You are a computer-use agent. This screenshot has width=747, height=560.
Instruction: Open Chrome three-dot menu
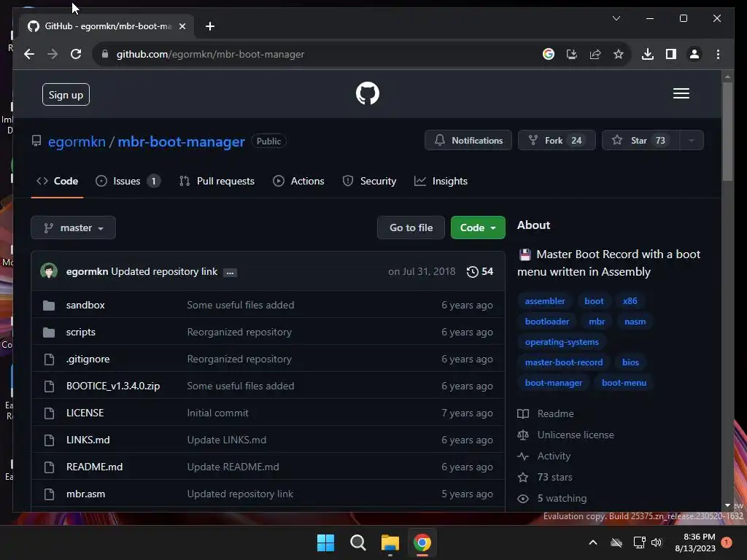click(x=718, y=54)
